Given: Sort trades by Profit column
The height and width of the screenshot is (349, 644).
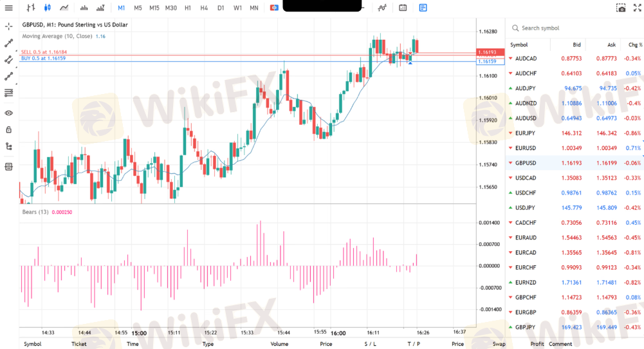Looking at the screenshot, I should pos(537,344).
